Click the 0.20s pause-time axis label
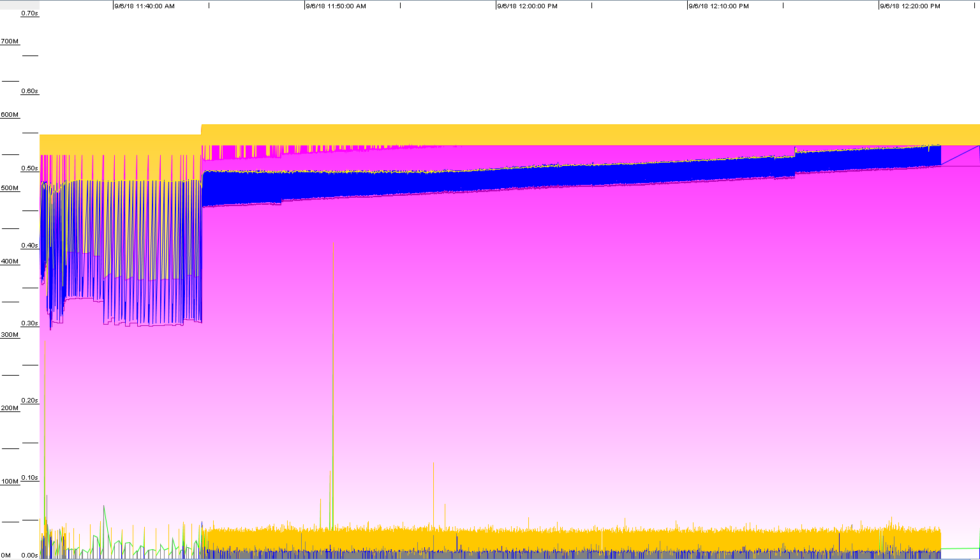The width and height of the screenshot is (980, 560). click(x=30, y=401)
